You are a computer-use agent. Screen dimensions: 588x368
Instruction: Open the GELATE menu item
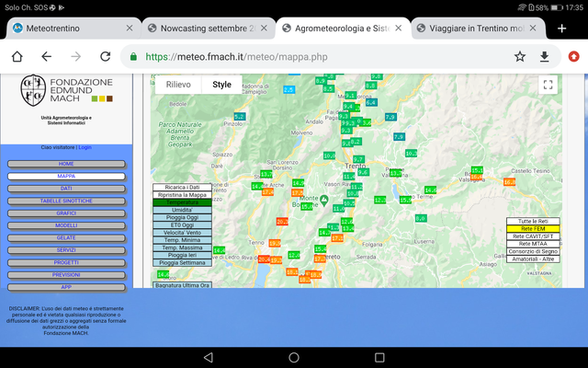(66, 237)
